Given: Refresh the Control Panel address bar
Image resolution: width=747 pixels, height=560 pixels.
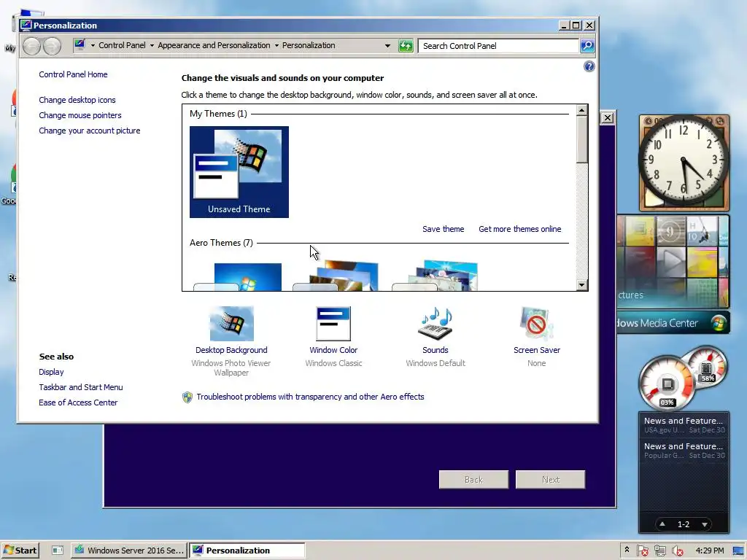Looking at the screenshot, I should tap(406, 46).
